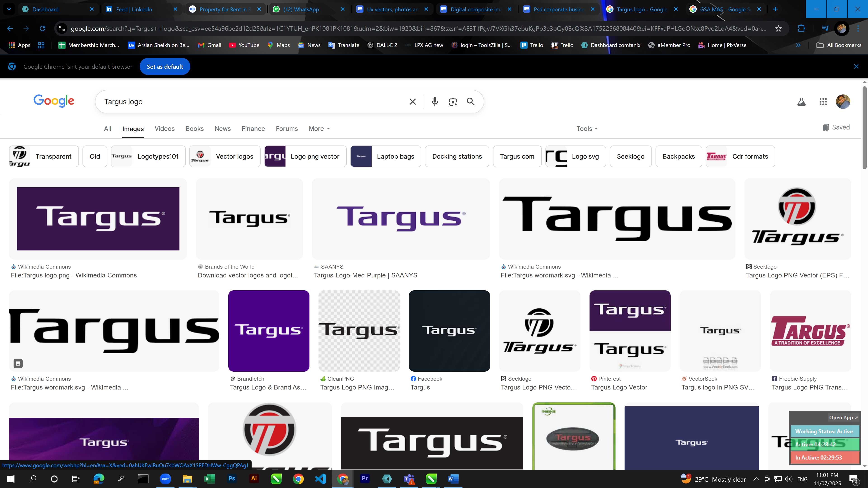The height and width of the screenshot is (488, 868).
Task: Open the Google apps grid icon
Action: 823,102
